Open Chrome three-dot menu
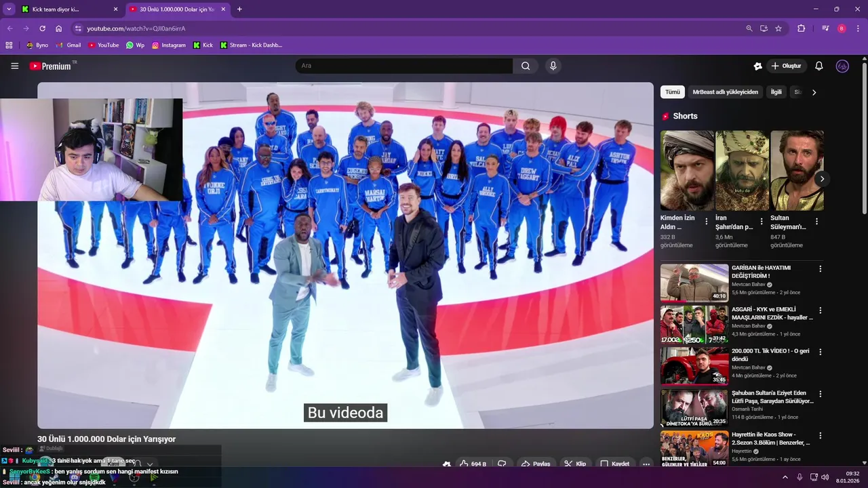The height and width of the screenshot is (488, 868). [x=858, y=28]
